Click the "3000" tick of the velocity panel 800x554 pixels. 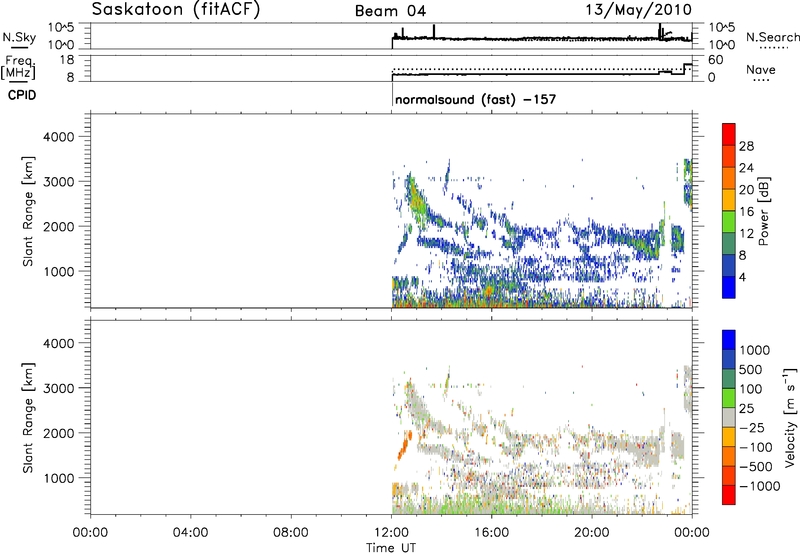click(x=58, y=388)
